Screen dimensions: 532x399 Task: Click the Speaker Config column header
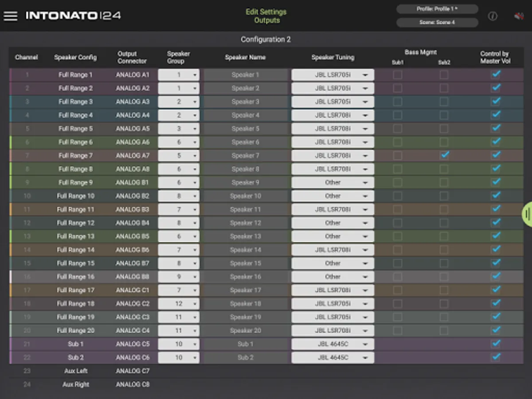coord(75,57)
